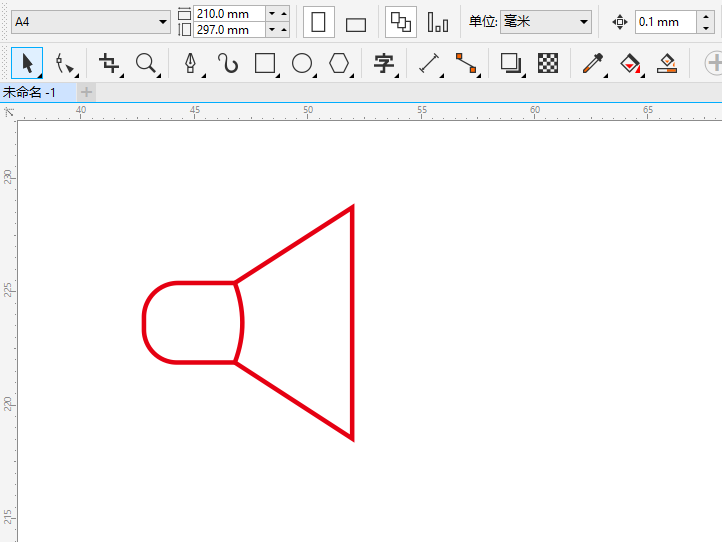This screenshot has width=722, height=542.
Task: Open the A4 page size dropdown
Action: [91, 22]
